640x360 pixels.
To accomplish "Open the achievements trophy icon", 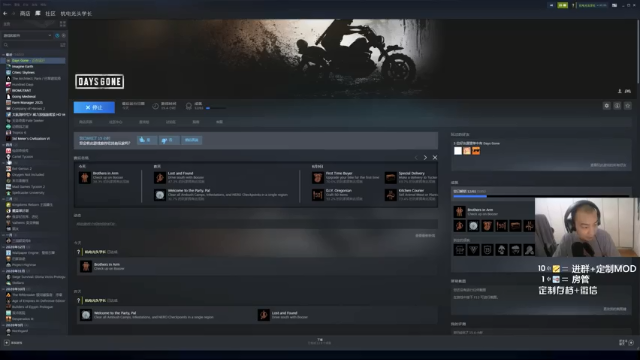I will click(189, 106).
